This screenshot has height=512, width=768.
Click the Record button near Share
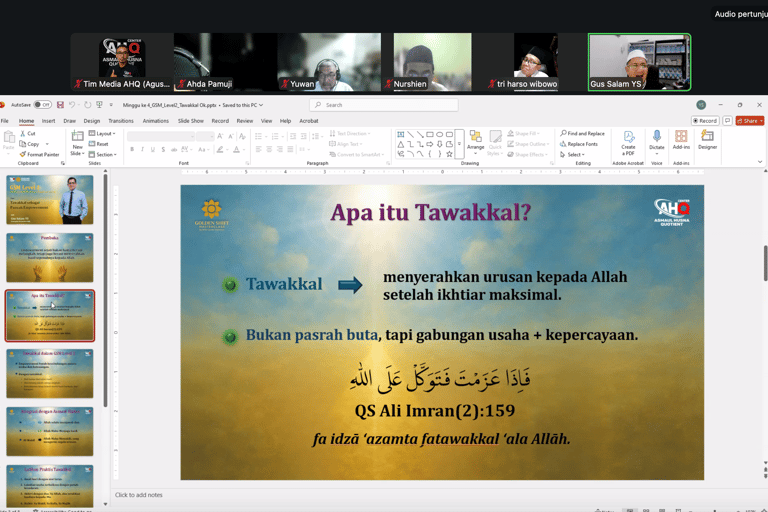tap(705, 121)
